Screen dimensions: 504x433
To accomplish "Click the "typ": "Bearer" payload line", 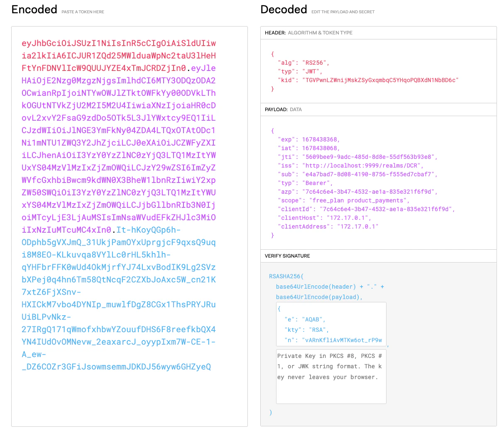I will (305, 183).
